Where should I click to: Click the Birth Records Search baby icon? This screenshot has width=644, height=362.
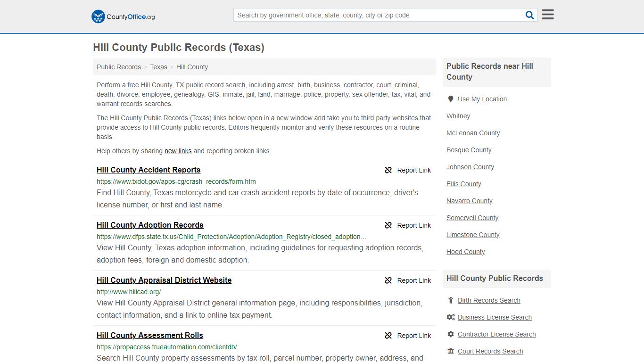[451, 300]
